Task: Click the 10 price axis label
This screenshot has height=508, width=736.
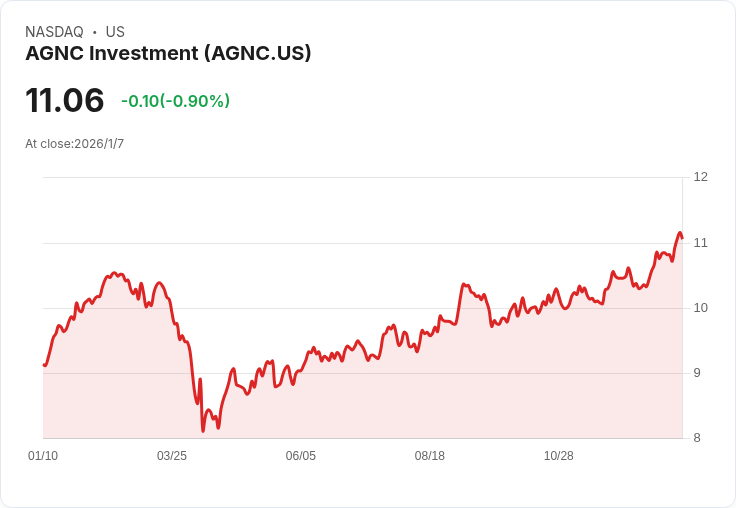Action: click(700, 308)
